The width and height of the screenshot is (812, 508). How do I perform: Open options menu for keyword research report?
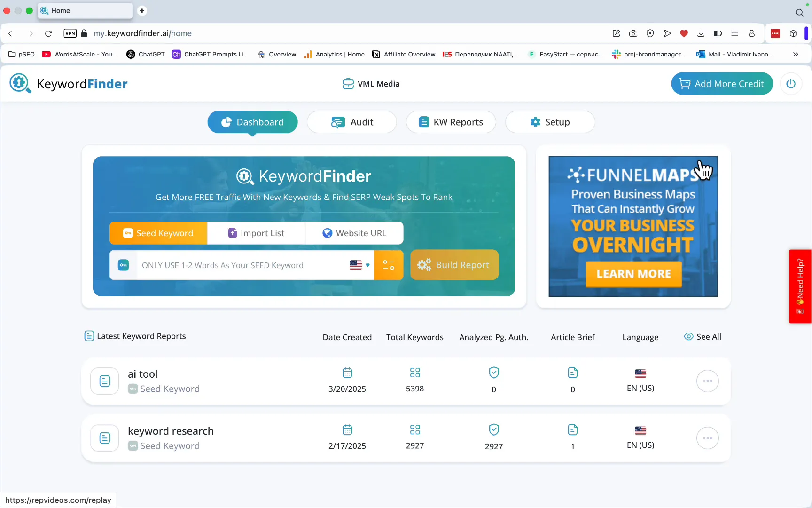coord(707,438)
